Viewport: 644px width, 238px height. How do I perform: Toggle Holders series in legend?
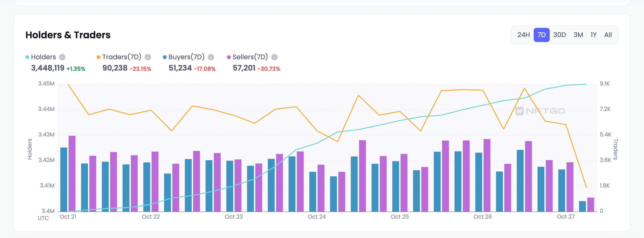point(43,57)
